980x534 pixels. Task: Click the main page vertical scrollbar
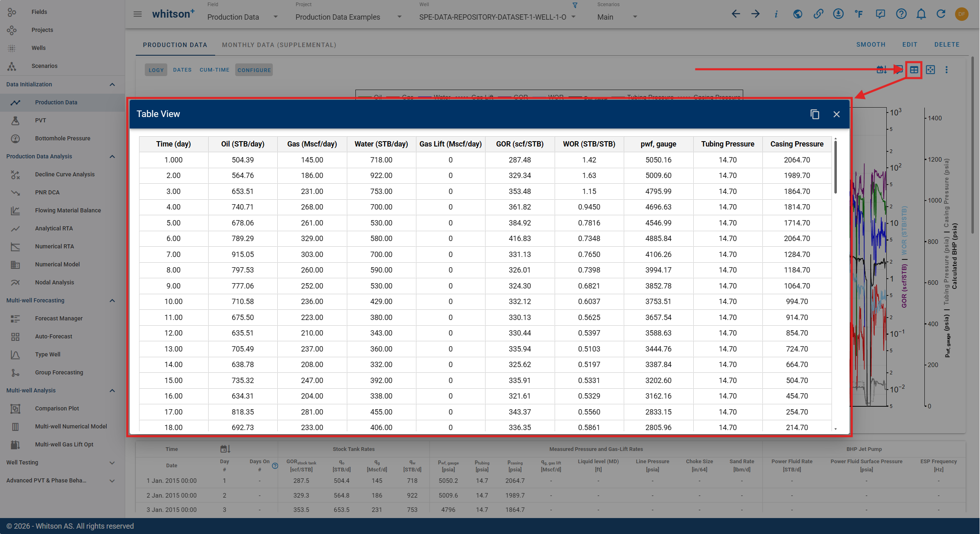click(973, 145)
